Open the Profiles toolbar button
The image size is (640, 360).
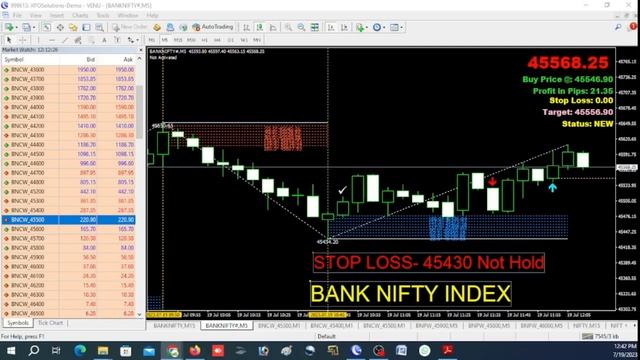pos(26,27)
